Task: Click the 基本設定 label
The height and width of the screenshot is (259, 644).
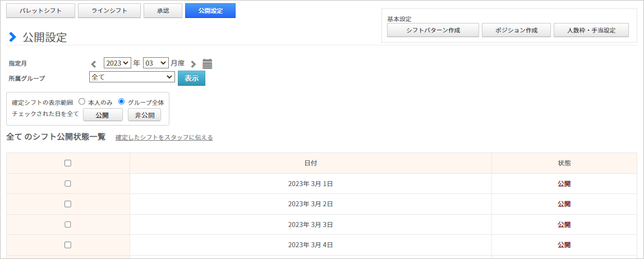Action: (x=399, y=19)
